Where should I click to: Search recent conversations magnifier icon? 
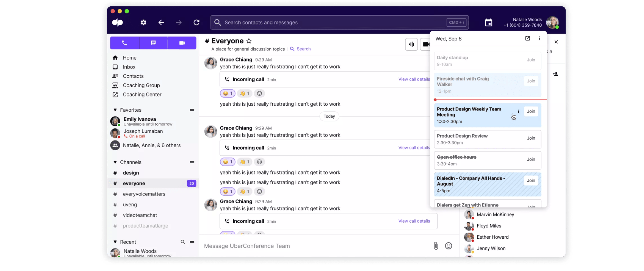click(183, 242)
